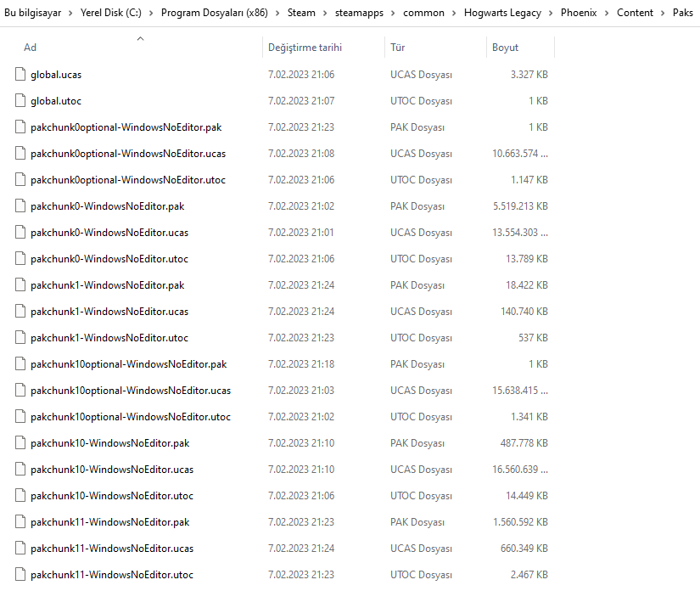Image resolution: width=700 pixels, height=591 pixels.
Task: Pick the pakchunk1-WindowsNoEditor.utoc file icon
Action: pos(20,338)
